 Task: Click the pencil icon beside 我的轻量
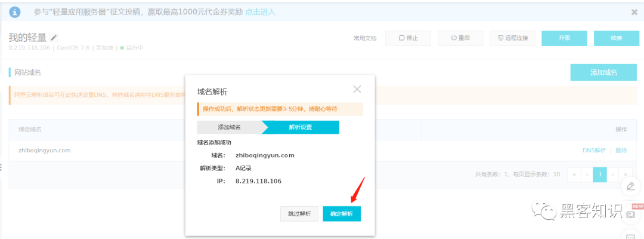[54, 38]
